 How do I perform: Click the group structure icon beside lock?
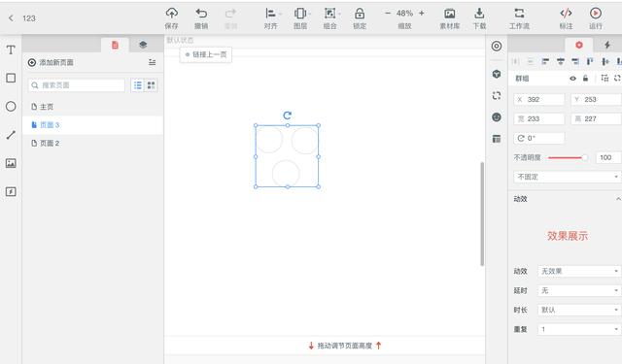click(605, 78)
